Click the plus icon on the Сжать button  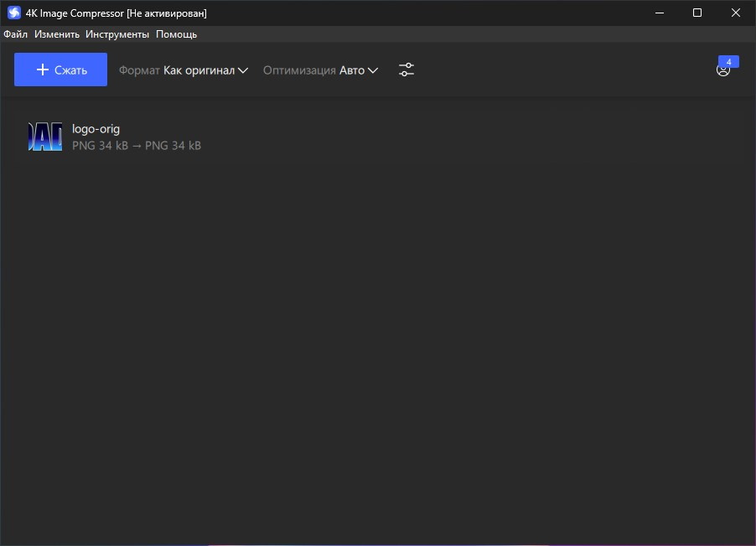[x=42, y=70]
